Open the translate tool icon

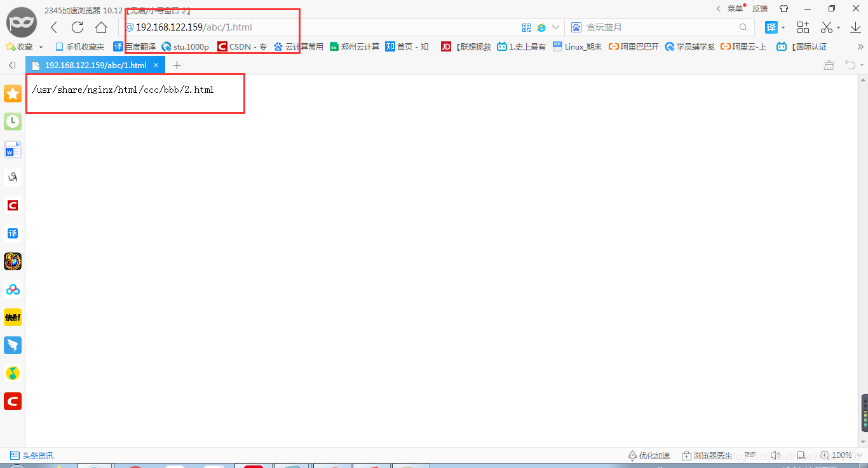click(771, 27)
